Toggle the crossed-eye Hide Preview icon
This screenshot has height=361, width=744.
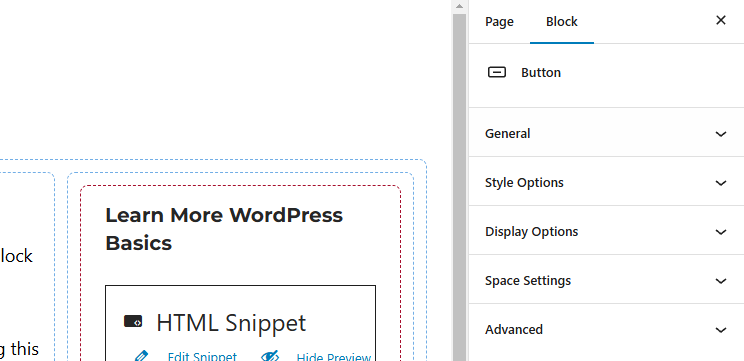point(270,356)
